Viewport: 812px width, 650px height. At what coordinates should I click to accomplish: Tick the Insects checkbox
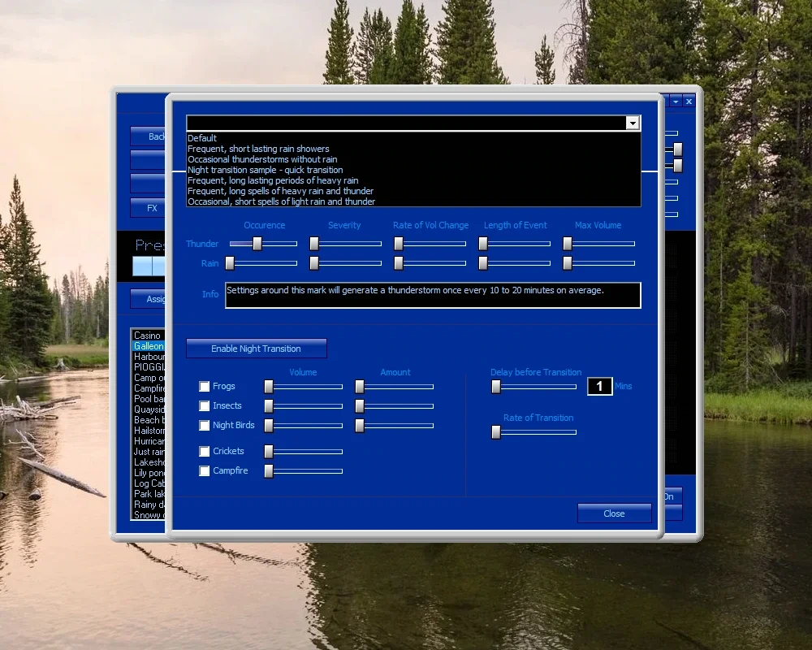coord(205,406)
